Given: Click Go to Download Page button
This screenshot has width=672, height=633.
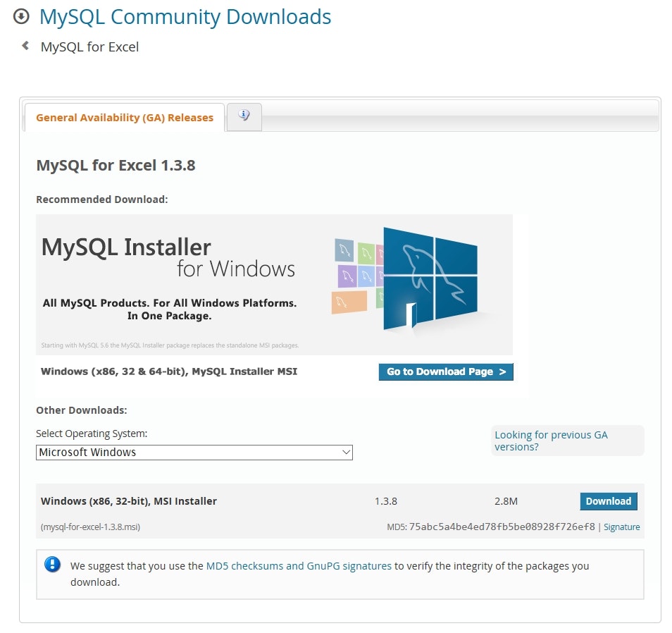Looking at the screenshot, I should (x=446, y=371).
